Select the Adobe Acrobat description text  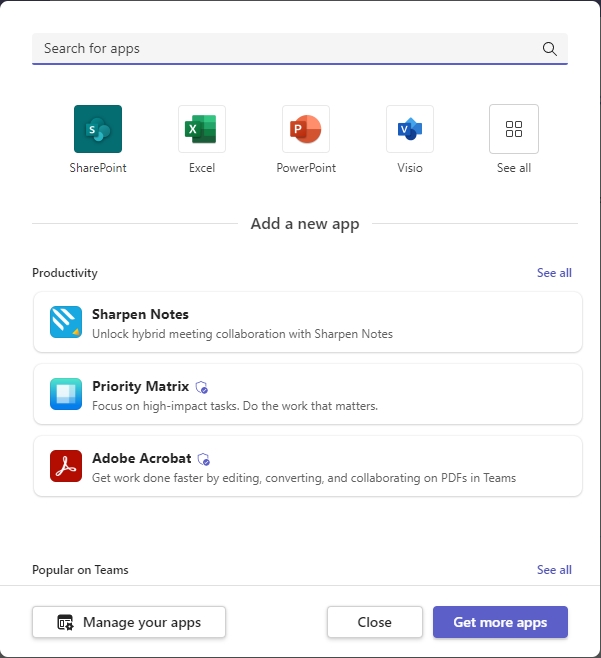[x=304, y=478]
